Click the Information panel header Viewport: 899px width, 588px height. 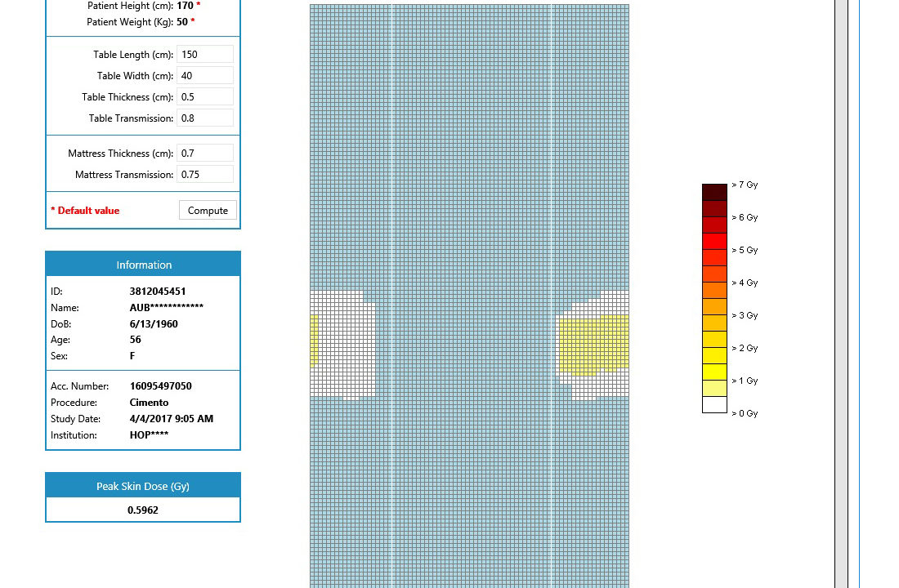click(x=143, y=264)
